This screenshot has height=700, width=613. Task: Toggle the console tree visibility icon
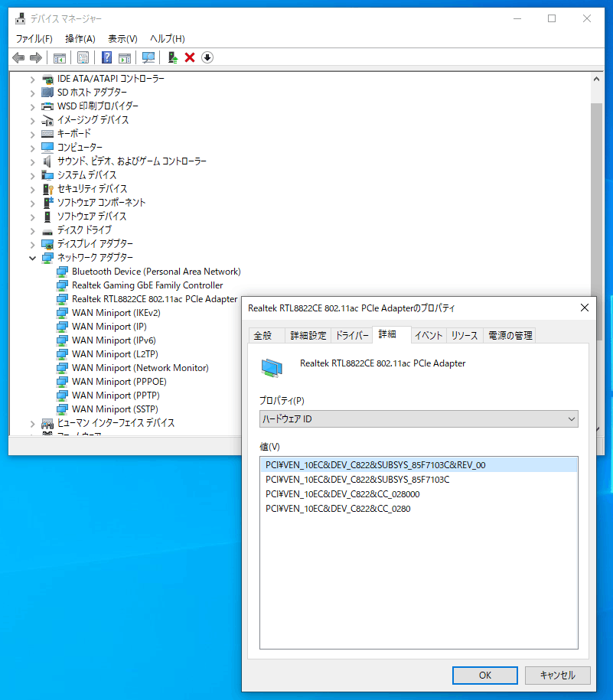tap(59, 57)
